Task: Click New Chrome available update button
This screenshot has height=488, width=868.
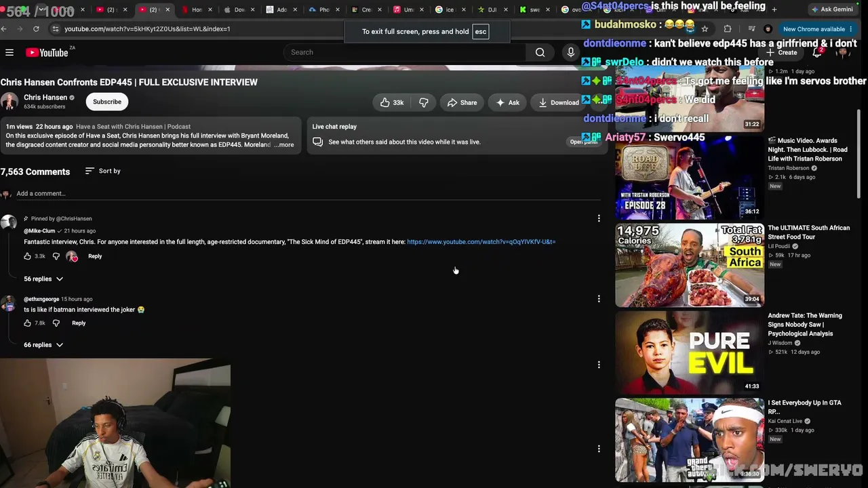Action: 817,29
